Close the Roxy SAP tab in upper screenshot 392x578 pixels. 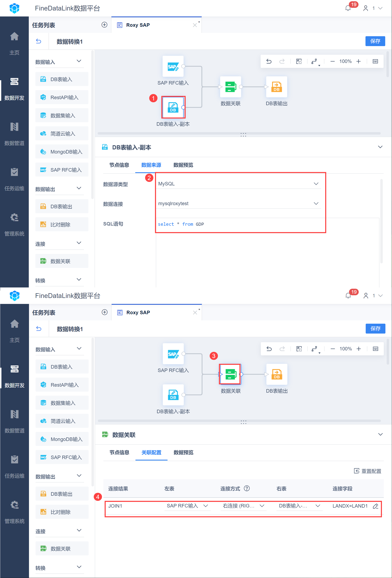195,25
